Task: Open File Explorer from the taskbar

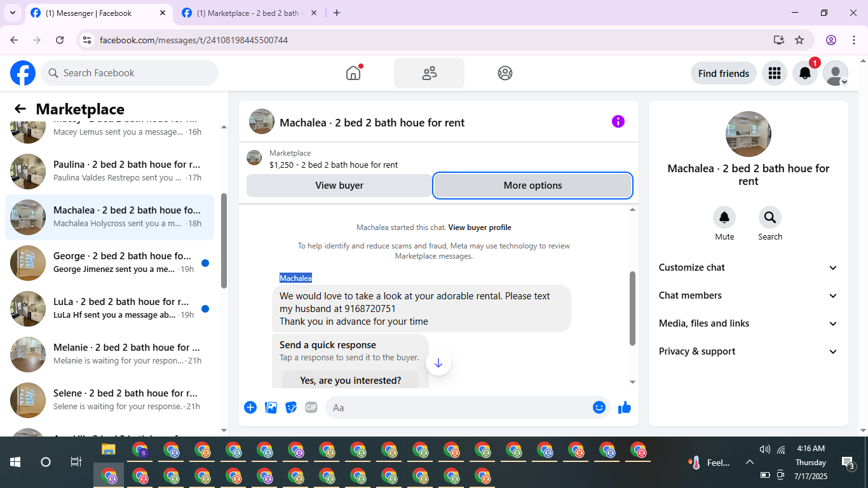Action: [x=109, y=451]
